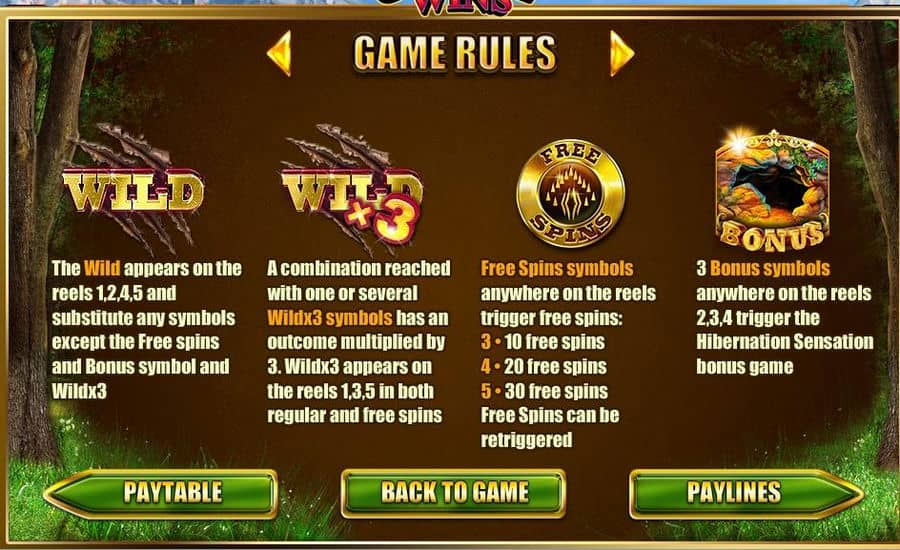Click the Wild description paragraph
The width and height of the screenshot is (900, 550).
(x=146, y=330)
